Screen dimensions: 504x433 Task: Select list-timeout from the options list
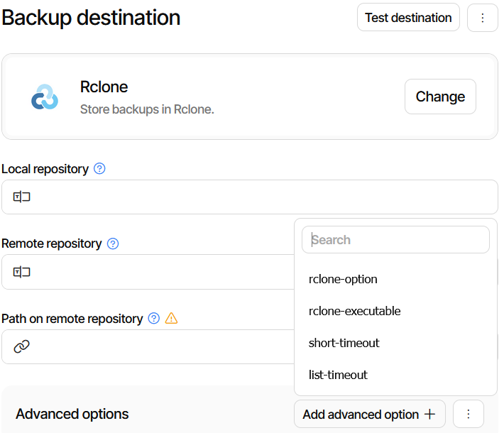coord(338,375)
